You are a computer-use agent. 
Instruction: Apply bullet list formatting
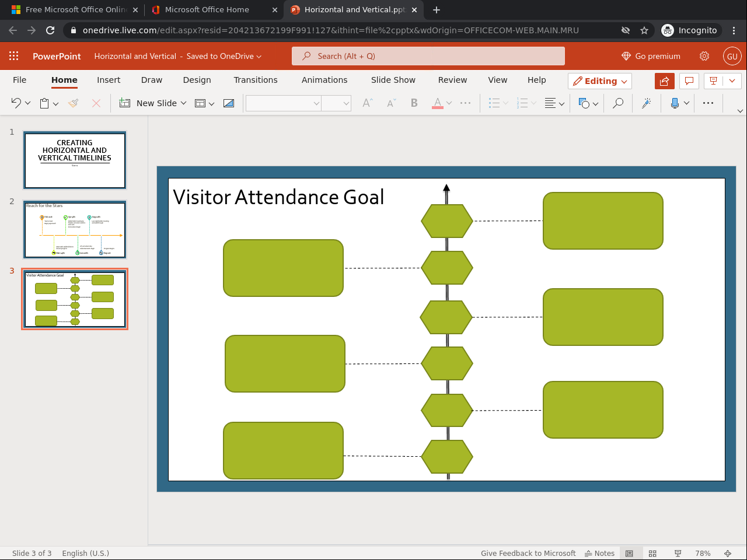pyautogui.click(x=494, y=103)
